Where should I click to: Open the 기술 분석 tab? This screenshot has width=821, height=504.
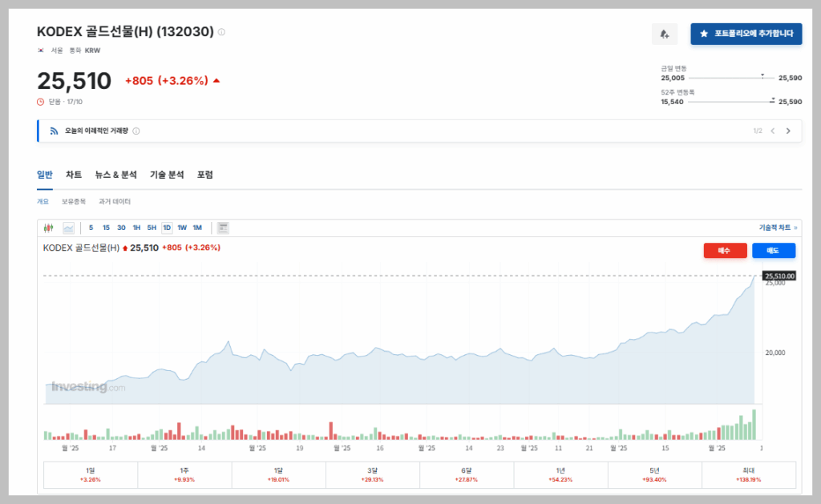click(x=167, y=175)
